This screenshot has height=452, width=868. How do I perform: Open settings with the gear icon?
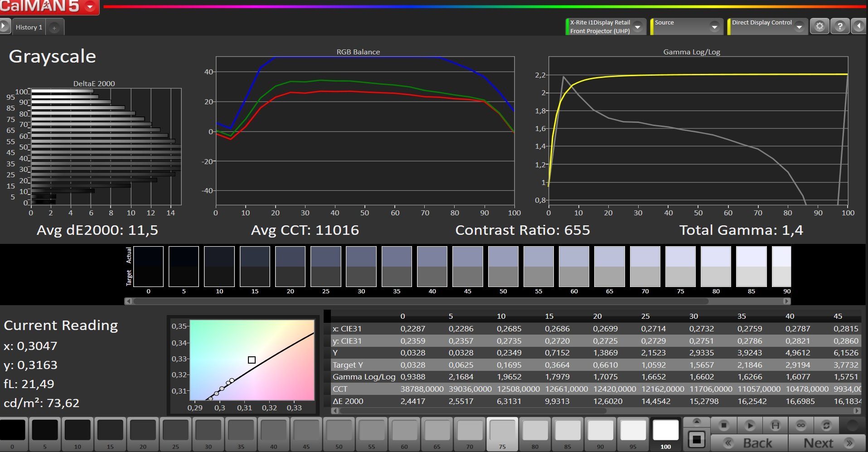tap(820, 26)
